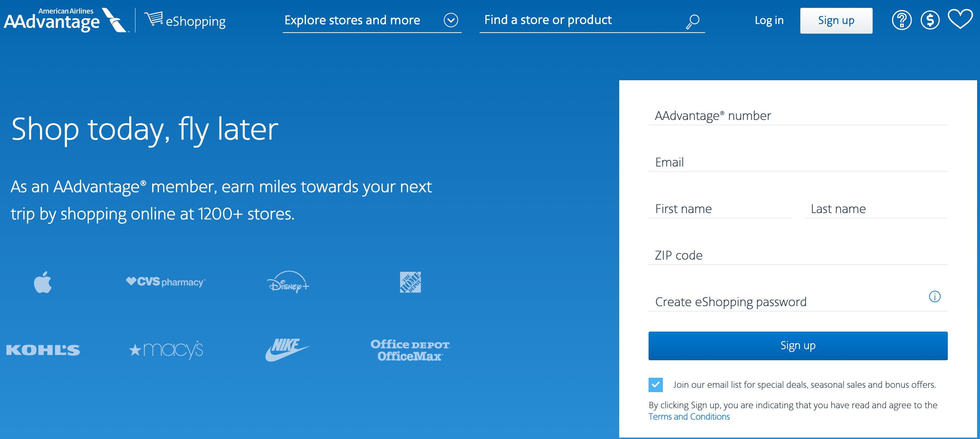This screenshot has height=439, width=980.
Task: Click the Kohl's store logo
Action: (x=44, y=349)
